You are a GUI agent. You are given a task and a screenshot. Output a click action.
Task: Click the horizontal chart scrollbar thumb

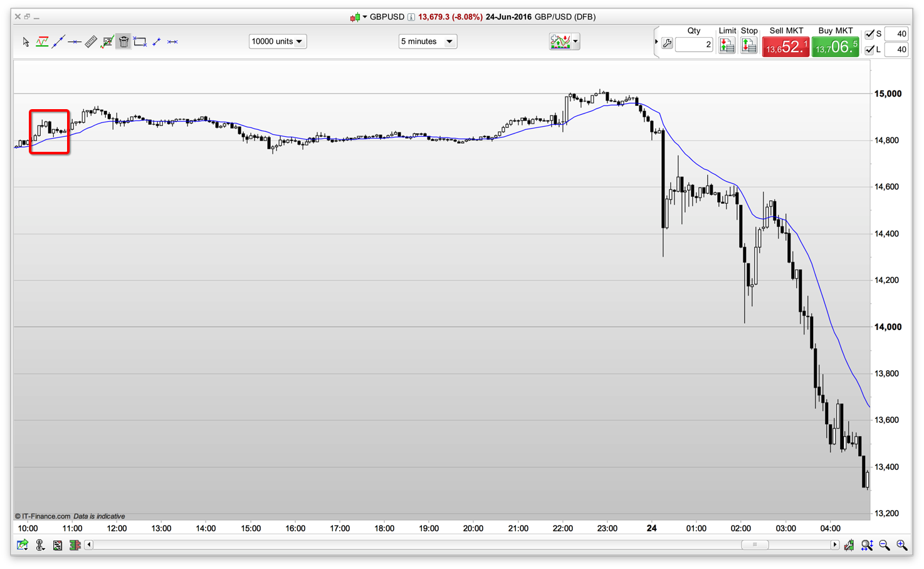coord(755,545)
